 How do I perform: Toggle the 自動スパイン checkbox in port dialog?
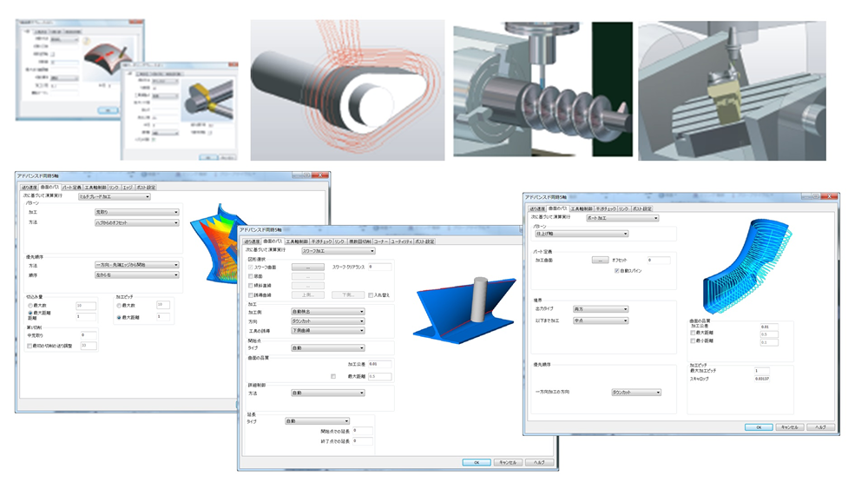pos(616,271)
